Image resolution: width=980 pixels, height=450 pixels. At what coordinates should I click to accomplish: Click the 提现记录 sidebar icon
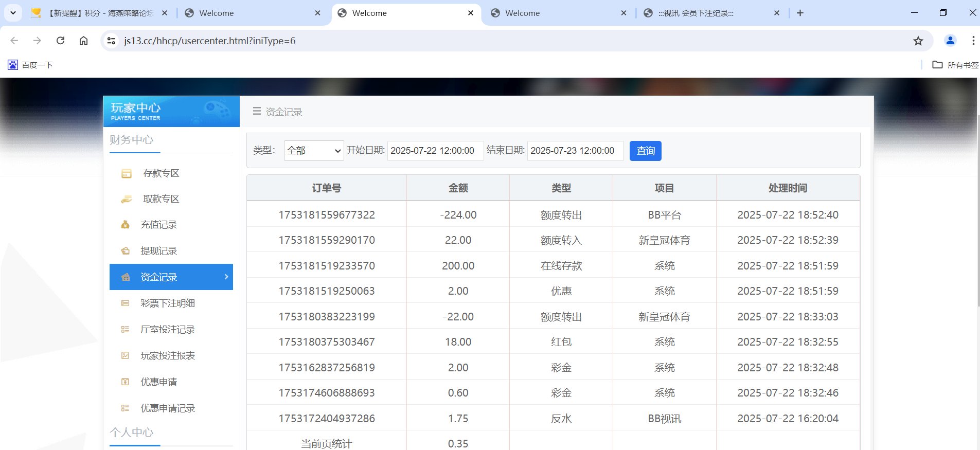tap(125, 251)
